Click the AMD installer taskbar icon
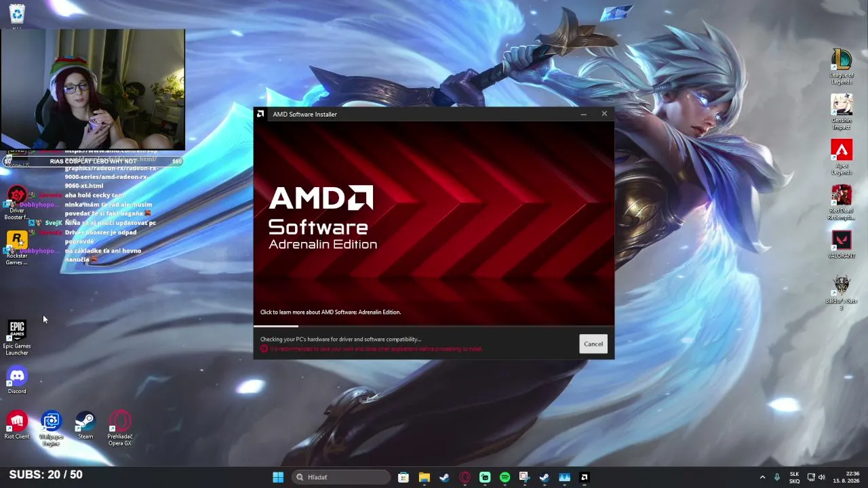Viewport: 868px width, 488px height. pos(585,477)
